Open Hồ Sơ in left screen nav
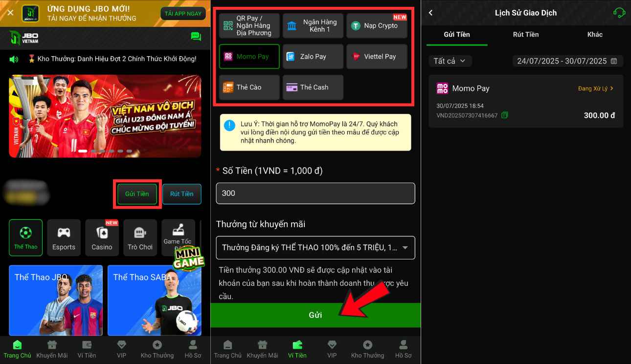This screenshot has height=364, width=631. click(x=193, y=349)
